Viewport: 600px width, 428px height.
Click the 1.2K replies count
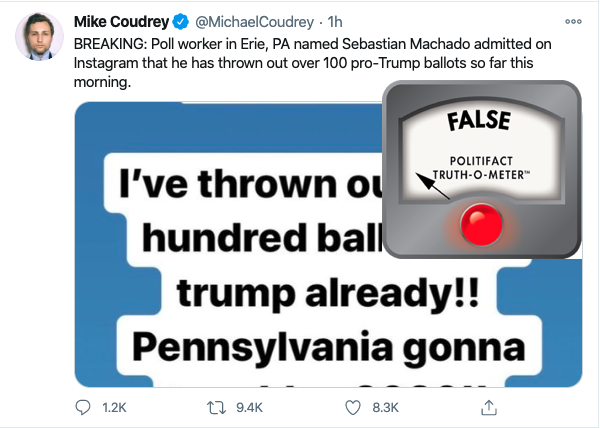(x=114, y=408)
